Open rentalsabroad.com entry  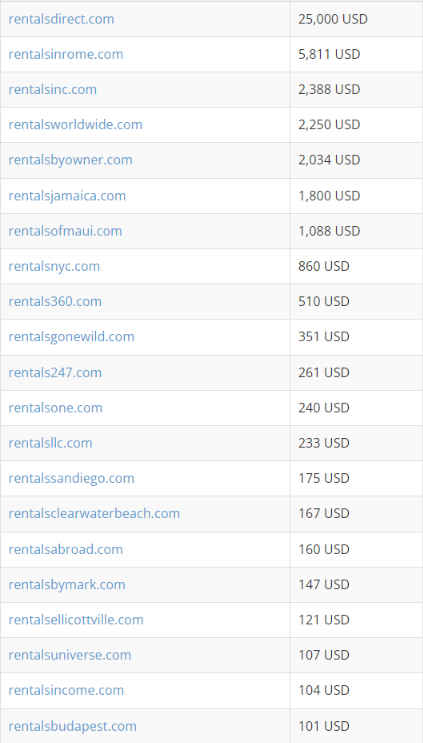(x=66, y=549)
